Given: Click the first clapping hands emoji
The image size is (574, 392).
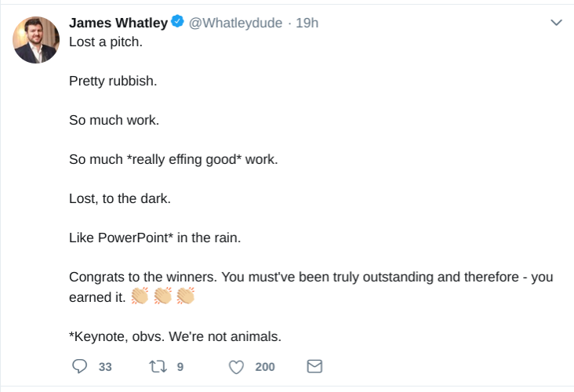Looking at the screenshot, I should coord(140,296).
